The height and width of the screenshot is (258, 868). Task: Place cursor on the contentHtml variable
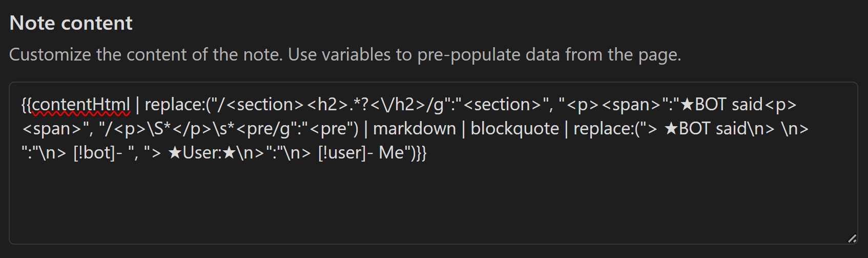pos(81,105)
